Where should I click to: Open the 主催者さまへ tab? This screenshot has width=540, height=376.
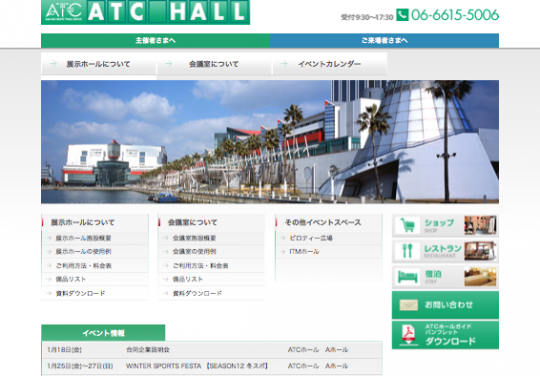[155, 41]
